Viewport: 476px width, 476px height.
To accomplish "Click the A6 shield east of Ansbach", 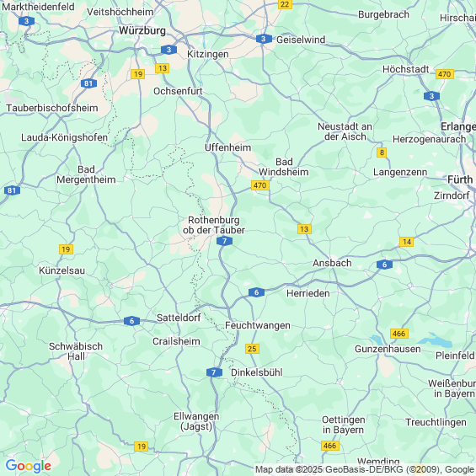I will [384, 265].
